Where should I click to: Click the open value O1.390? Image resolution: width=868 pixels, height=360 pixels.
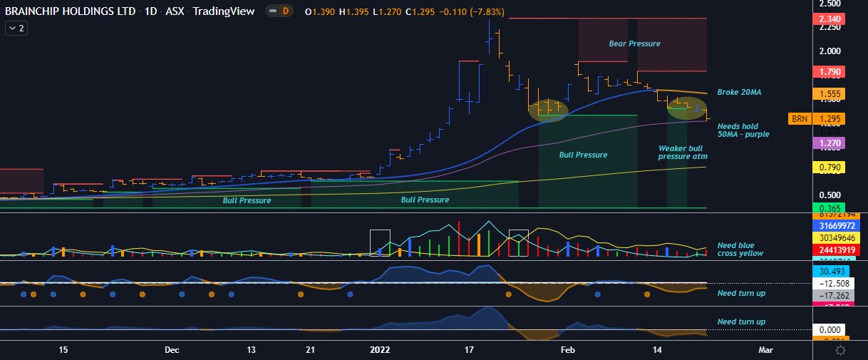pos(320,11)
